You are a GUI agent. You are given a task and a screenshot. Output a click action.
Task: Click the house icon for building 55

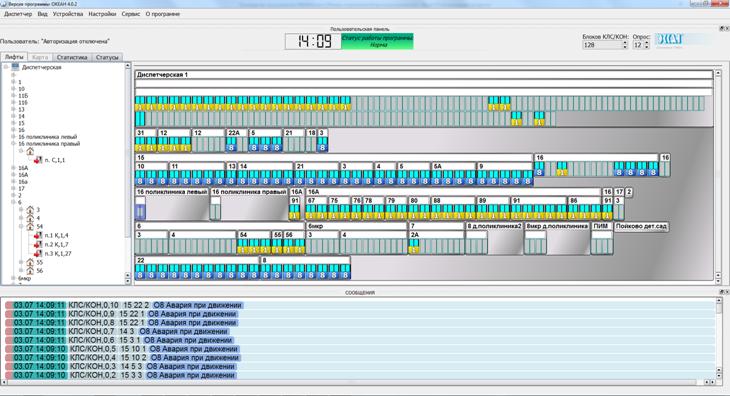pyautogui.click(x=30, y=262)
